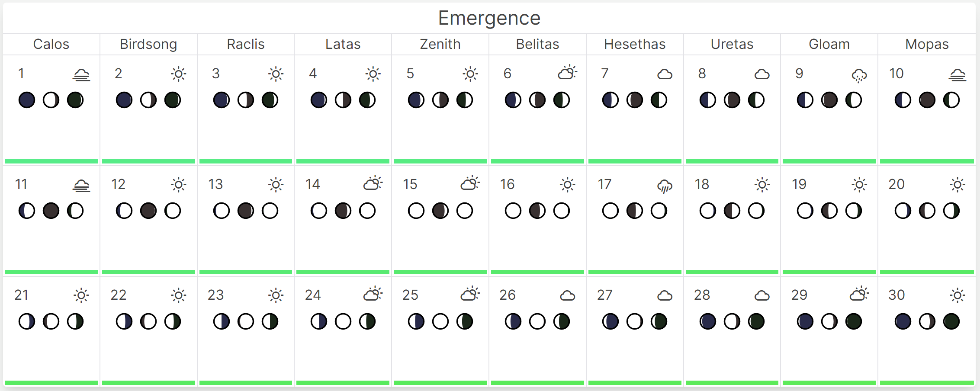
Task: Click the cloud weather icon on day 7
Action: [x=665, y=74]
